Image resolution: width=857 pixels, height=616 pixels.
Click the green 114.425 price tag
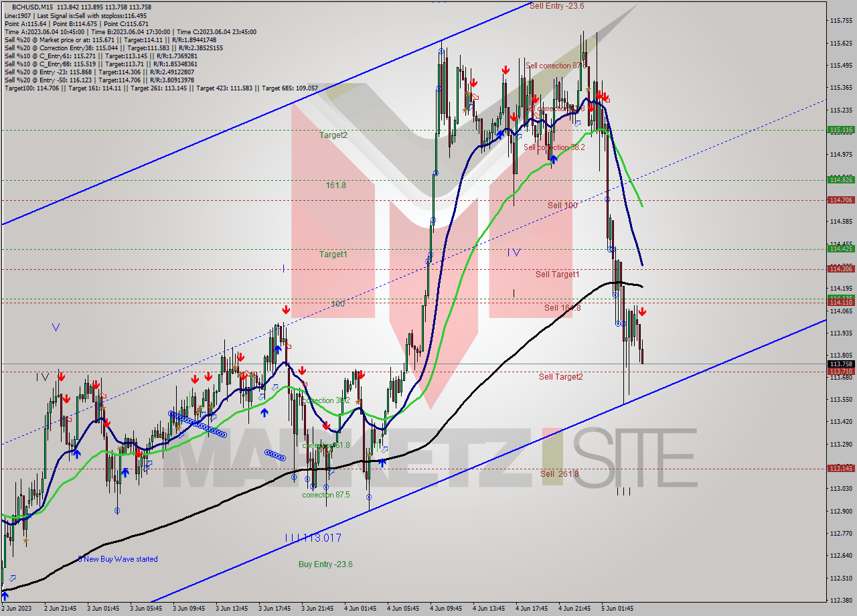point(841,248)
